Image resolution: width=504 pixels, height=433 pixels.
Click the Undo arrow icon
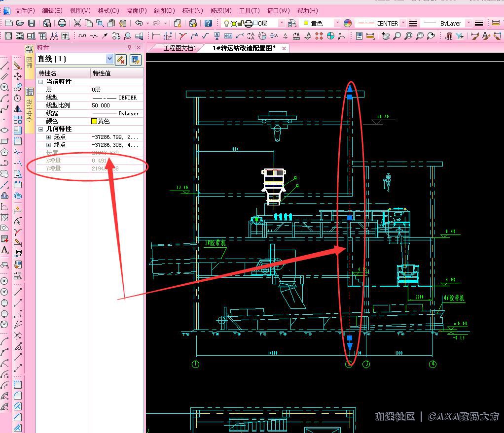[139, 23]
